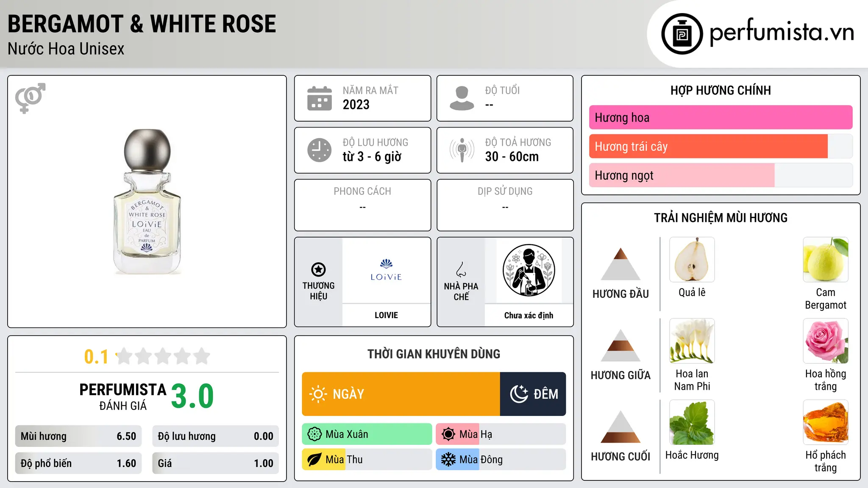
Task: Click the Hương đầu pyramid icon
Action: click(x=620, y=263)
